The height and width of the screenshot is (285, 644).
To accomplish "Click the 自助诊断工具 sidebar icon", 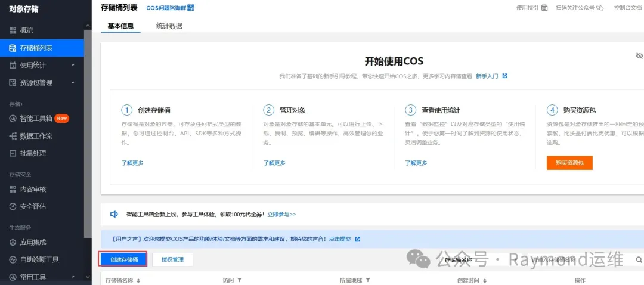I will pyautogui.click(x=13, y=259).
